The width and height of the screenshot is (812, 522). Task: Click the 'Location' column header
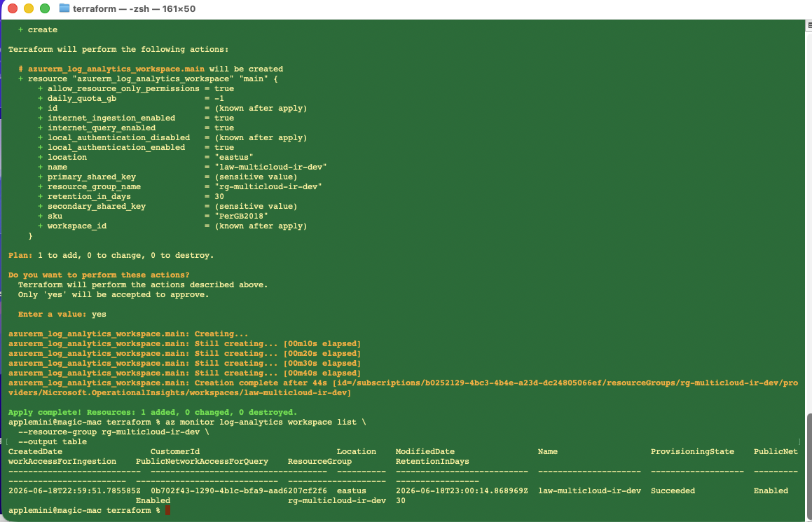(x=357, y=452)
